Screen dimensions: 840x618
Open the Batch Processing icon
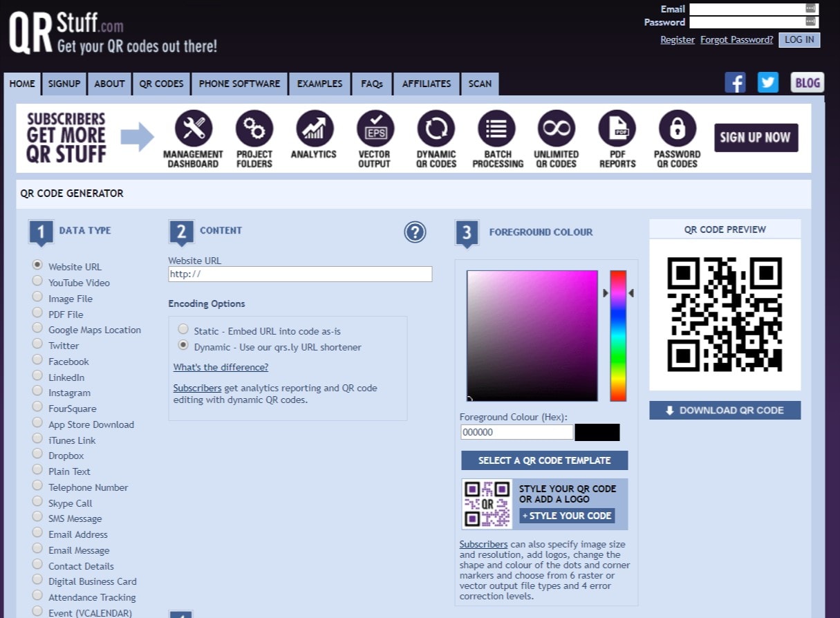pos(497,129)
